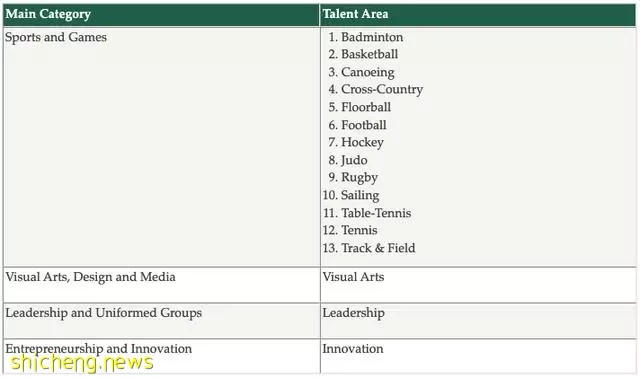The image size is (640, 378).
Task: Click Sailing in the list
Action: (x=360, y=195)
